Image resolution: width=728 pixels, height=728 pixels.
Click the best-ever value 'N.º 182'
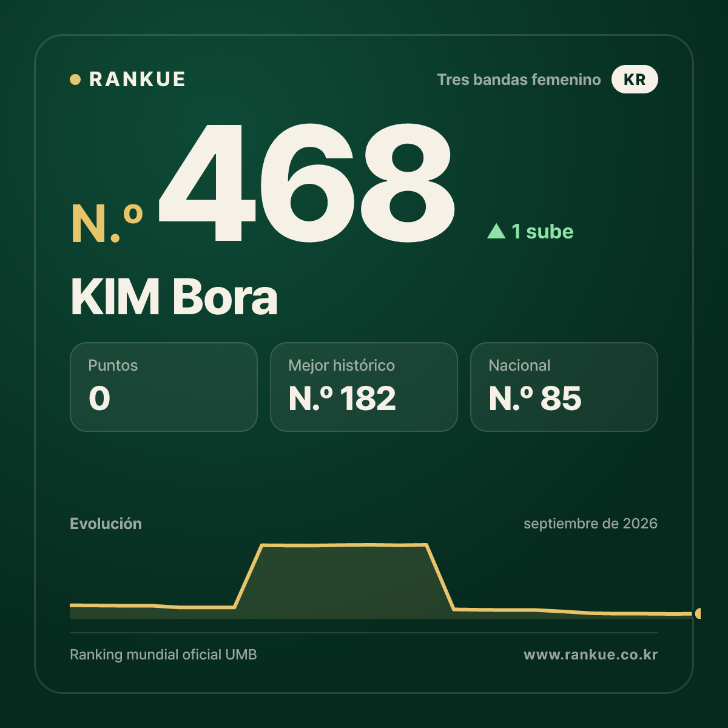[342, 399]
